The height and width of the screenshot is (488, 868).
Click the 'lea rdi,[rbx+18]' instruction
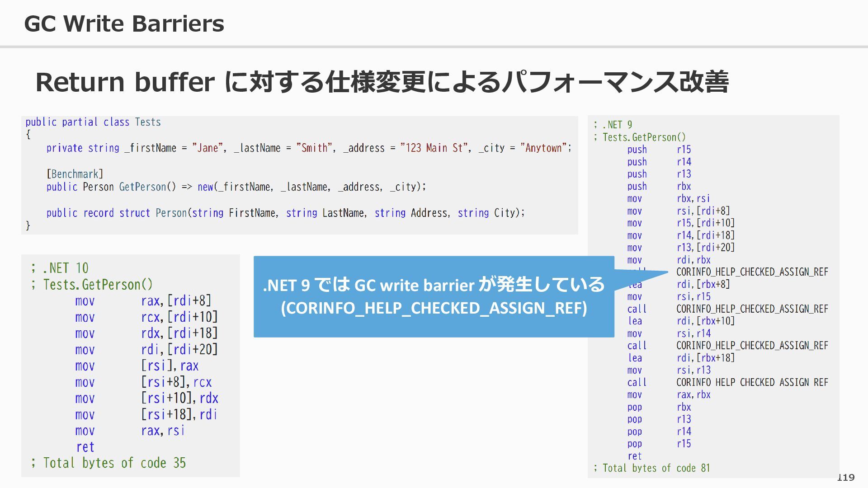[681, 358]
